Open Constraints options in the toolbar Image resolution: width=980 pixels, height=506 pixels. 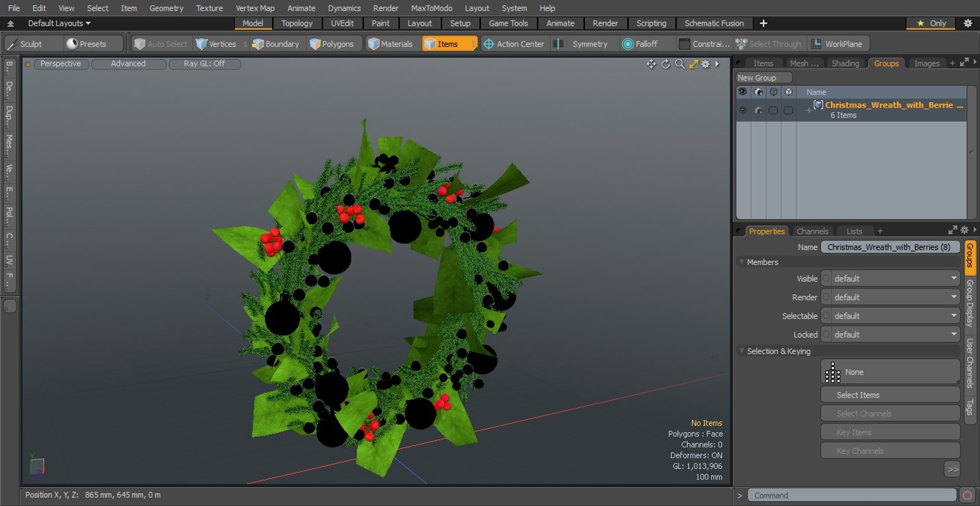click(x=704, y=44)
